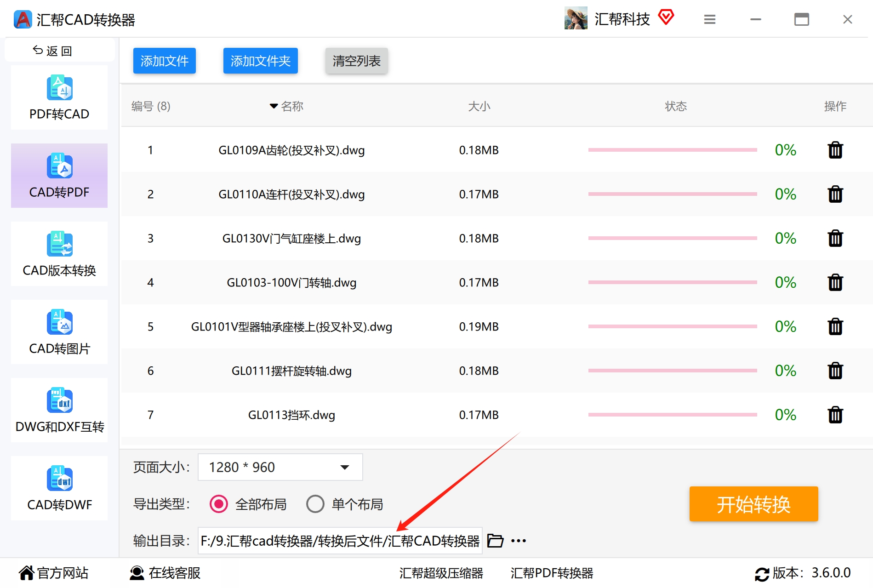Select file name GL0130V门气缸座楼上.dwg
Screen dimensions: 873x588
[291, 238]
